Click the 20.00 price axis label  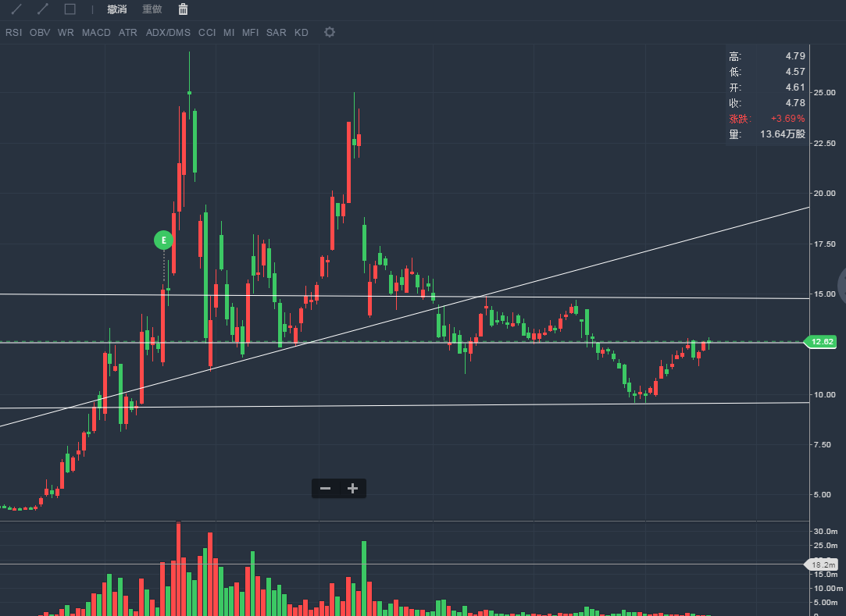click(824, 194)
